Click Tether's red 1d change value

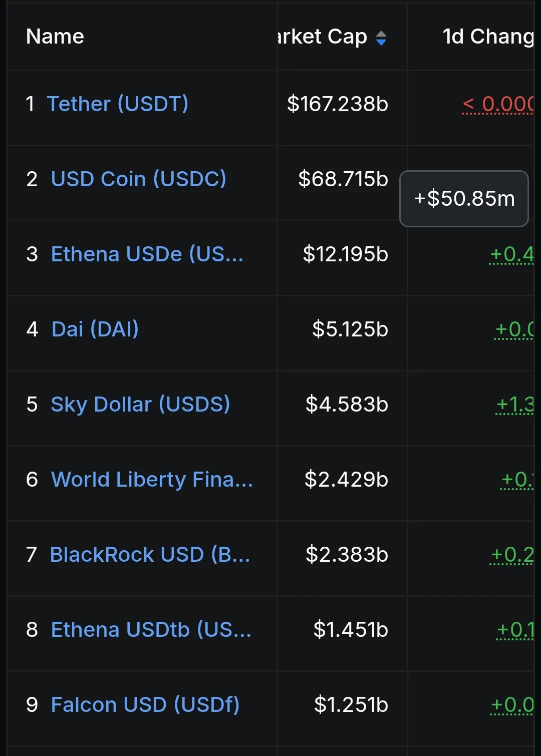(498, 104)
